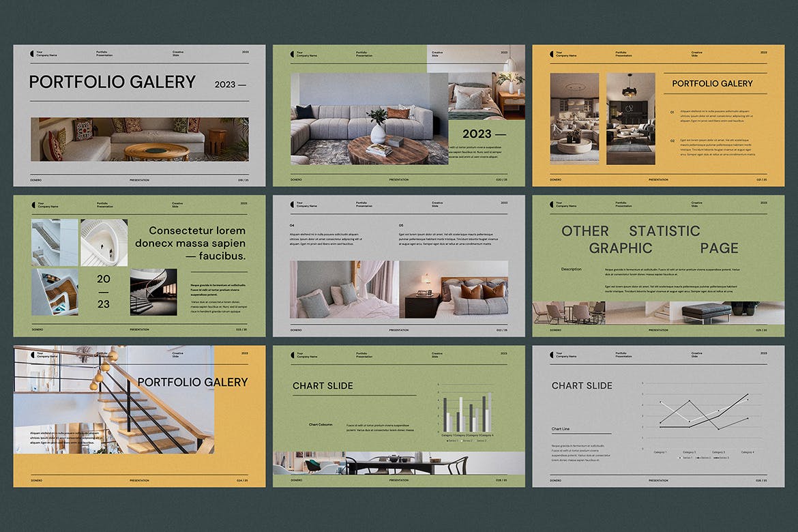
Task: Click the line chart on the gray Chart Slide
Action: coord(703,416)
